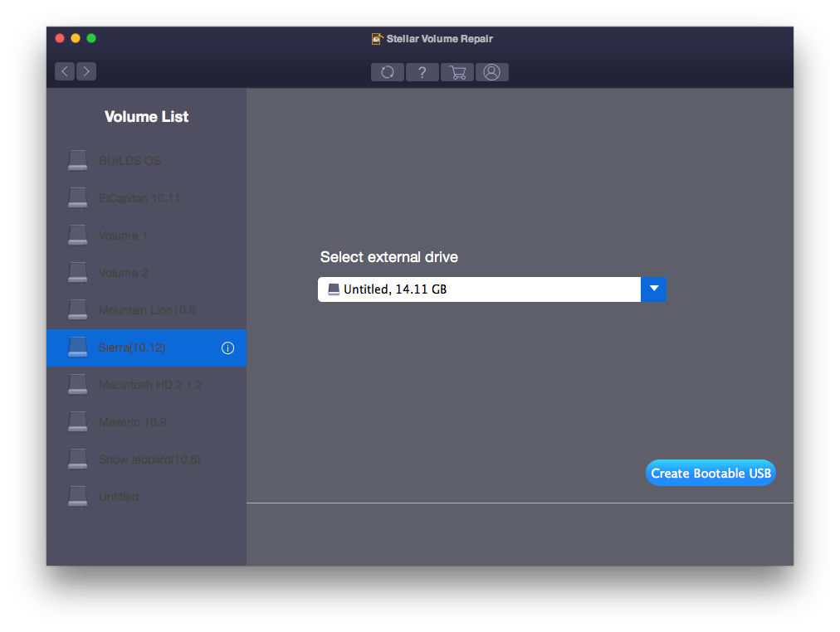840x632 pixels.
Task: Select Sierra(10.12) volume name
Action: tap(132, 348)
